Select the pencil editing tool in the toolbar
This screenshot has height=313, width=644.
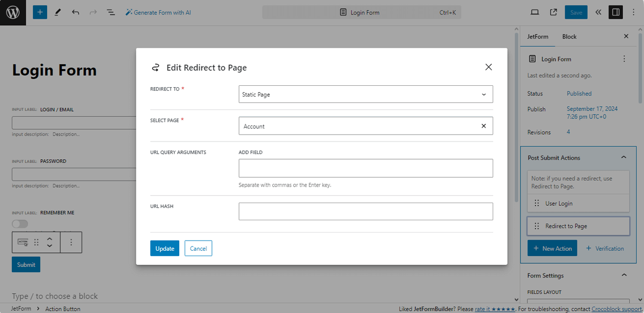tap(57, 11)
